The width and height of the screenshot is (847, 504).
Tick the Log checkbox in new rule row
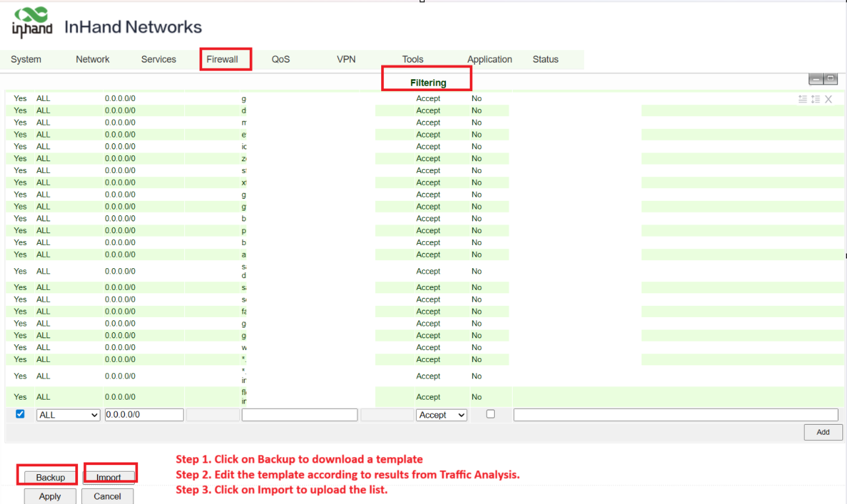click(490, 414)
